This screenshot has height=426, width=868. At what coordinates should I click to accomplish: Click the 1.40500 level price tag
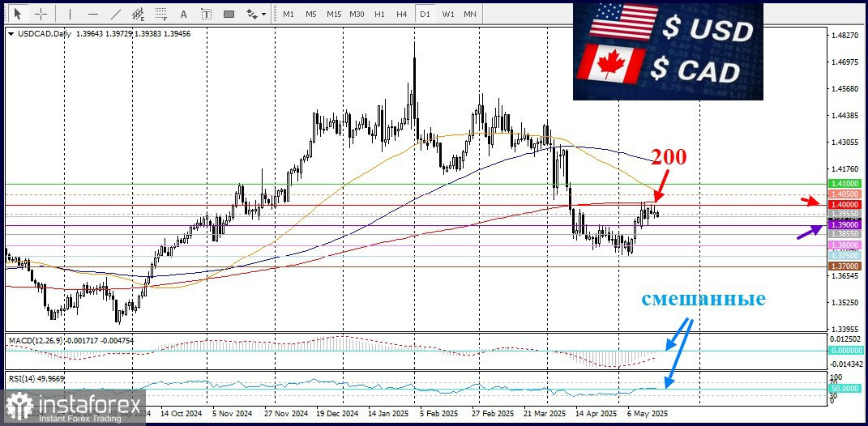(844, 194)
